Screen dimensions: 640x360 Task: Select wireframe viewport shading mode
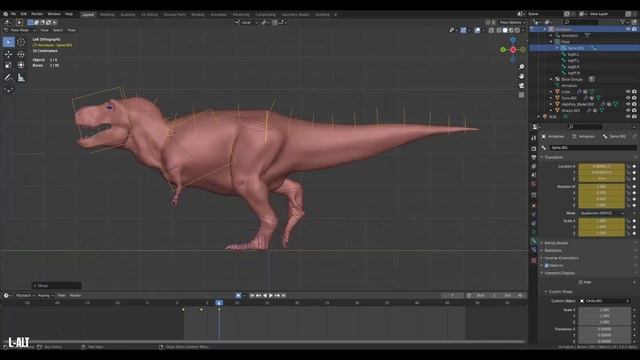point(499,30)
